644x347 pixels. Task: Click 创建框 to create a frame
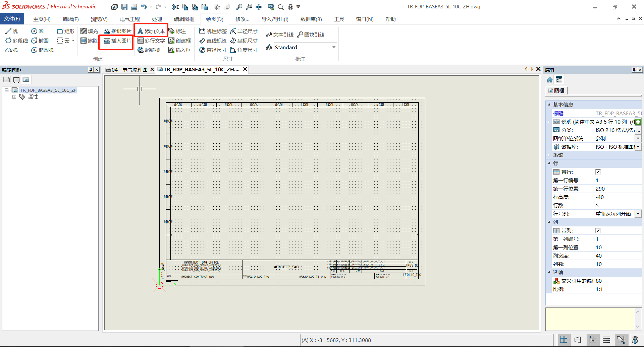pos(180,41)
